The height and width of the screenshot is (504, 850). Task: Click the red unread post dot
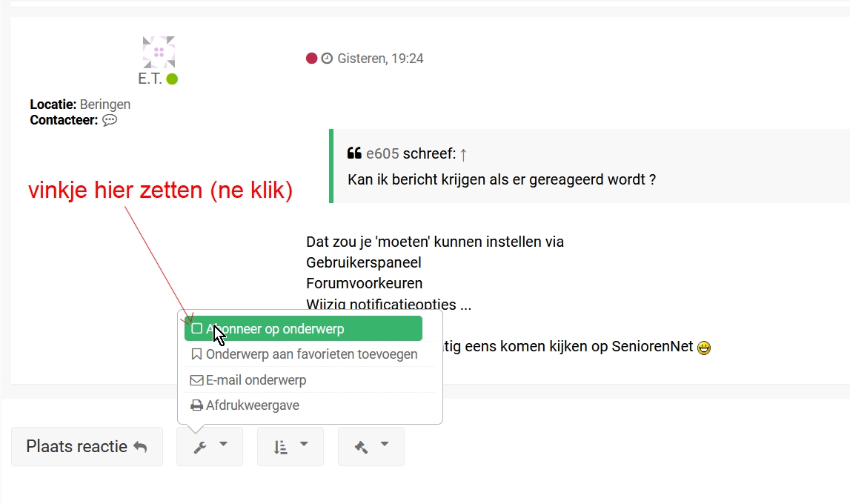(x=312, y=57)
